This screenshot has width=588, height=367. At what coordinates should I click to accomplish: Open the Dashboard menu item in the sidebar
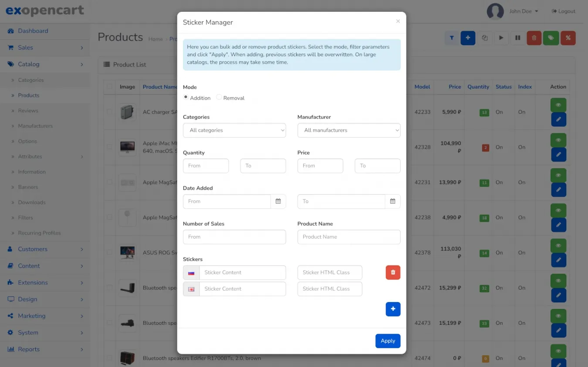33,31
